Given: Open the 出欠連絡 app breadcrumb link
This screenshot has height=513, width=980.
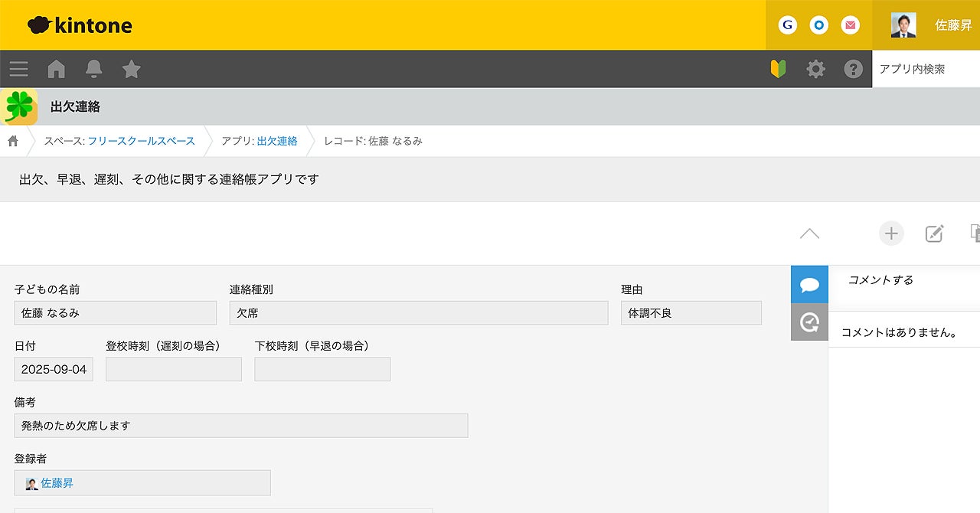Looking at the screenshot, I should [277, 141].
